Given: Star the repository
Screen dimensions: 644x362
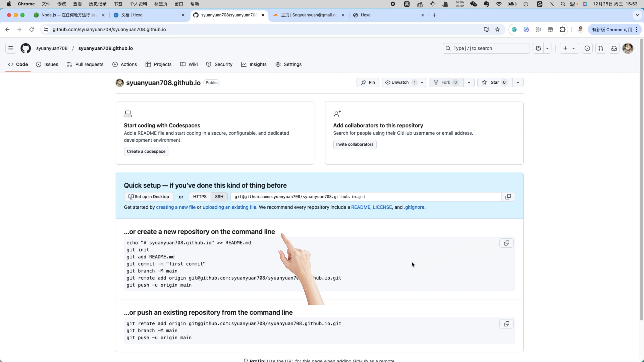Looking at the screenshot, I should click(x=495, y=82).
